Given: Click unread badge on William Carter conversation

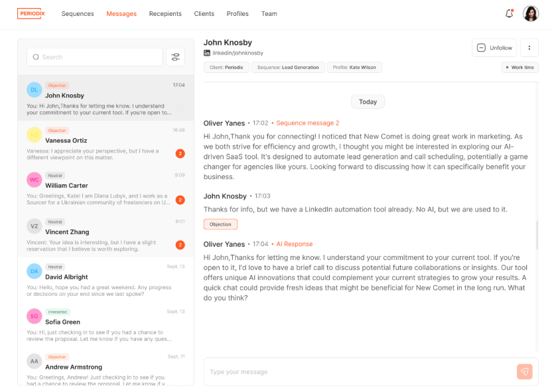Looking at the screenshot, I should 180,200.
